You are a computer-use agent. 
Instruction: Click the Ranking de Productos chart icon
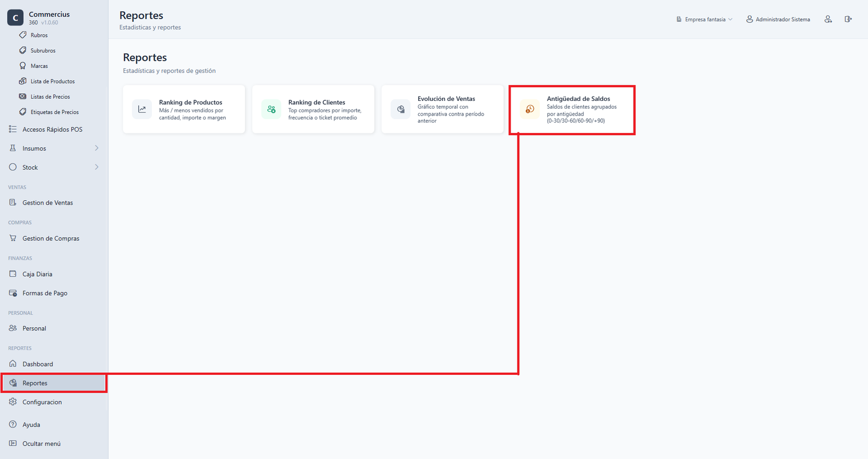point(142,109)
